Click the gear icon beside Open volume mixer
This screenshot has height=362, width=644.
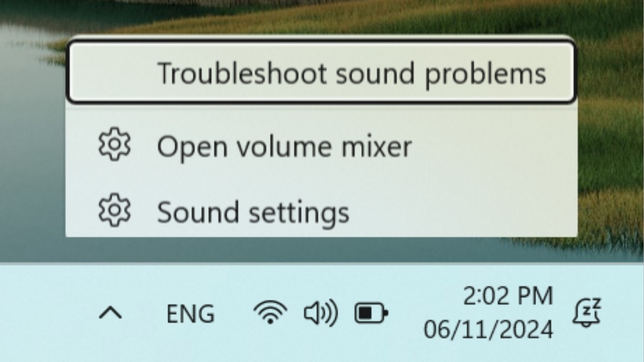[x=114, y=146]
